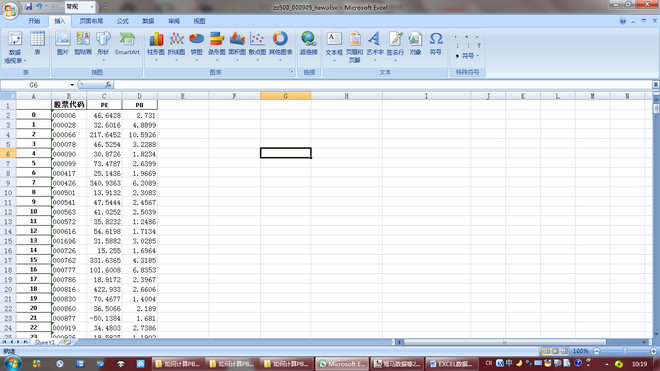Switch to Page Layout view in status bar
Viewport: 660px width, 371px height.
point(555,351)
